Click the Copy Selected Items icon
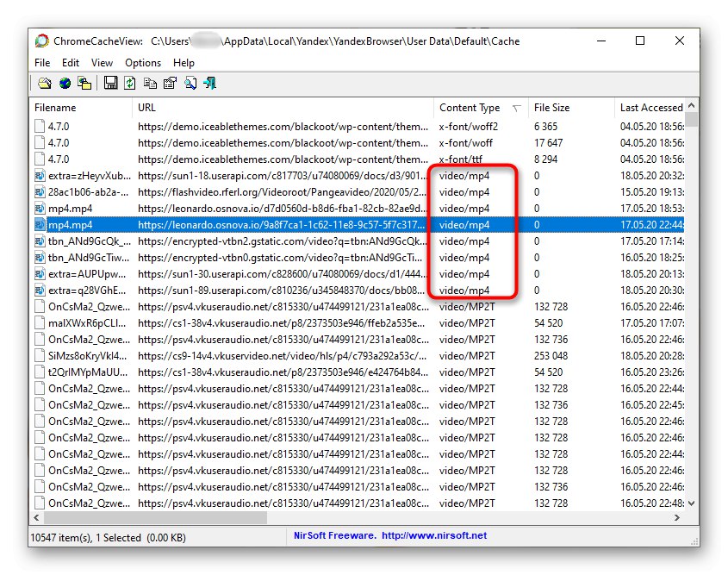The image size is (728, 575). click(x=150, y=84)
